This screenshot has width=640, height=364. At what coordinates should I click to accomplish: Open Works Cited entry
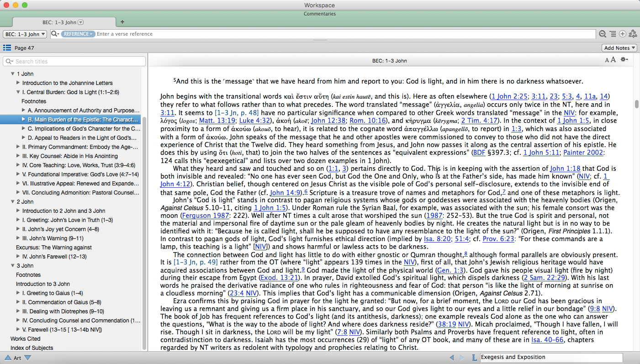[26, 338]
